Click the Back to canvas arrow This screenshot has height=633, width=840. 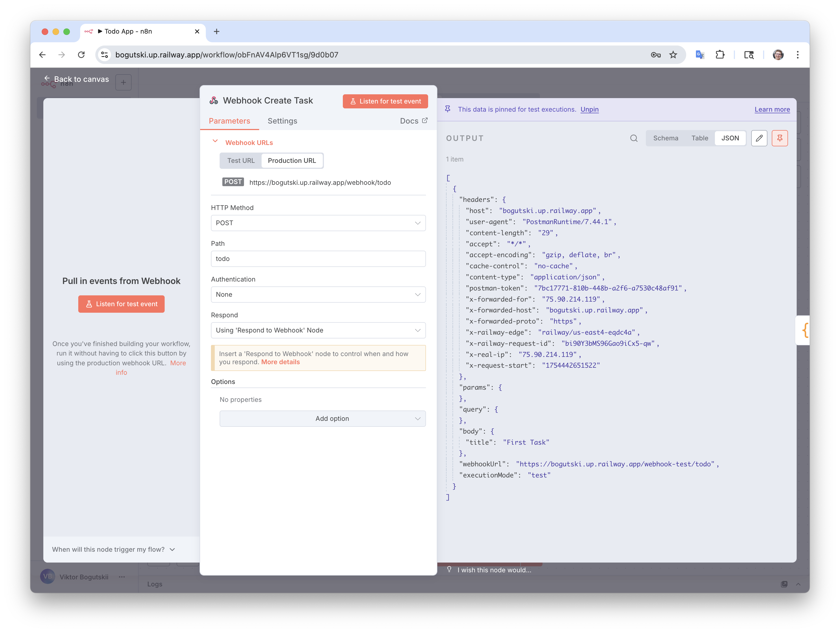[47, 78]
